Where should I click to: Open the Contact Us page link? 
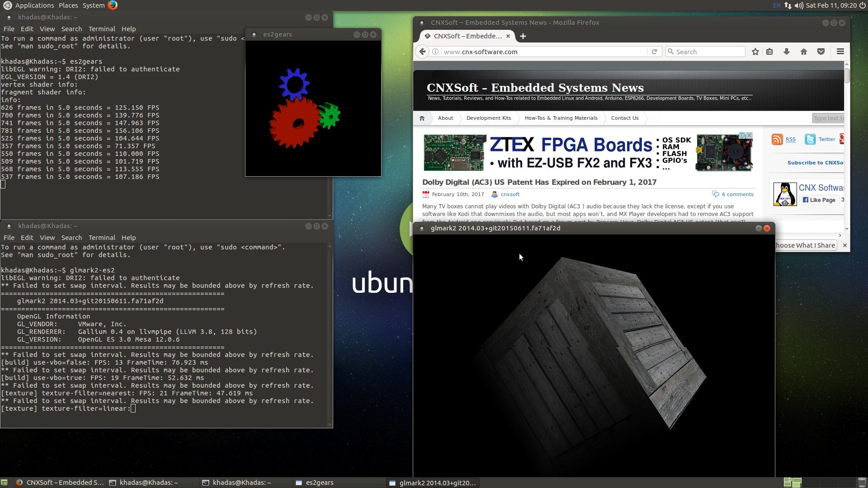625,118
